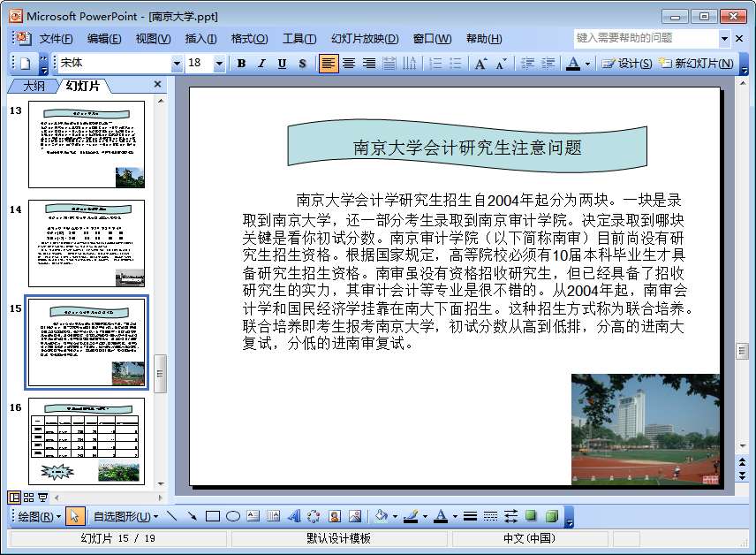Open the Edit menu

point(104,39)
